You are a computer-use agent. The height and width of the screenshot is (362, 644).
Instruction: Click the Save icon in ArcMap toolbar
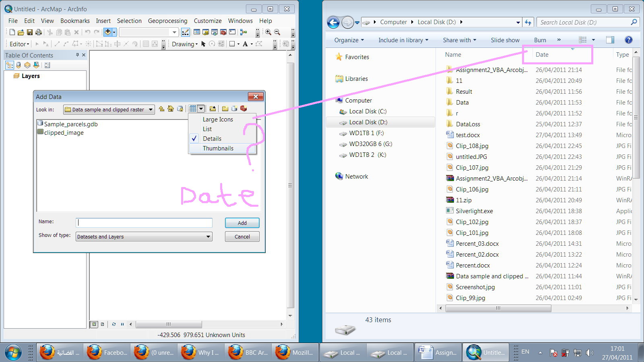(29, 32)
